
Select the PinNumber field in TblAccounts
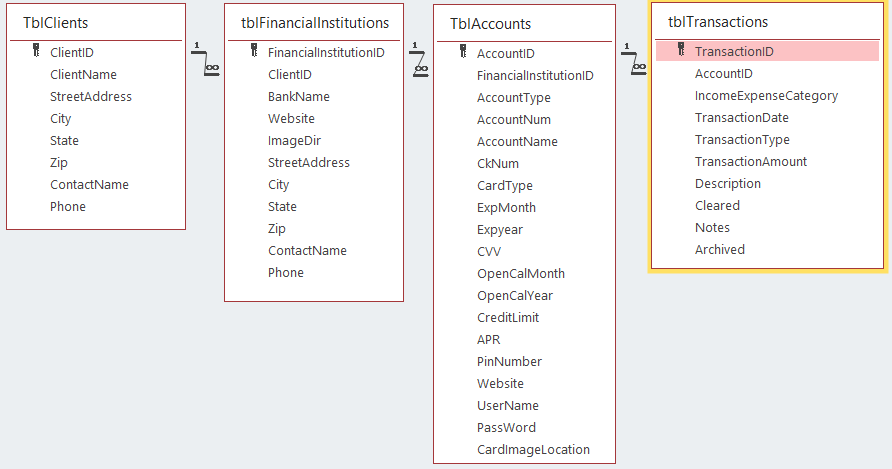[x=509, y=361]
